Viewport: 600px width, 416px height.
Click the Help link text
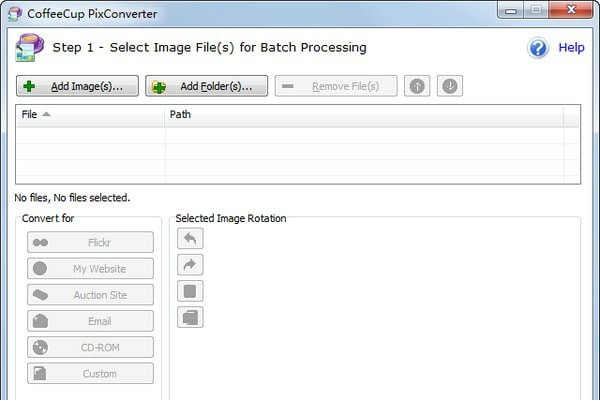571,48
